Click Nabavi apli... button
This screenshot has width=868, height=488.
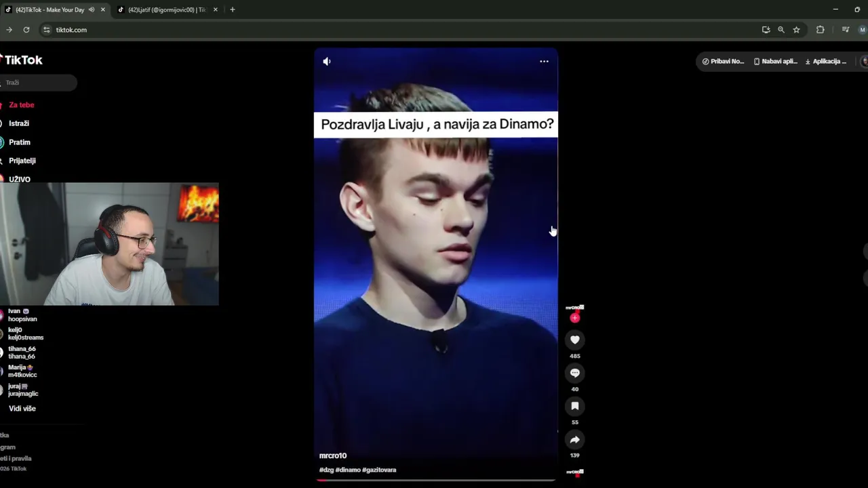(x=775, y=61)
